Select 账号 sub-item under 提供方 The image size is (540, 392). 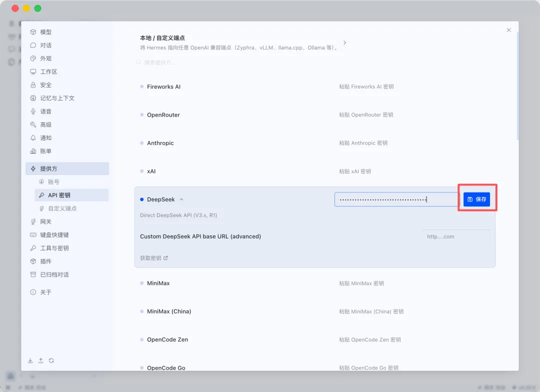71,182
